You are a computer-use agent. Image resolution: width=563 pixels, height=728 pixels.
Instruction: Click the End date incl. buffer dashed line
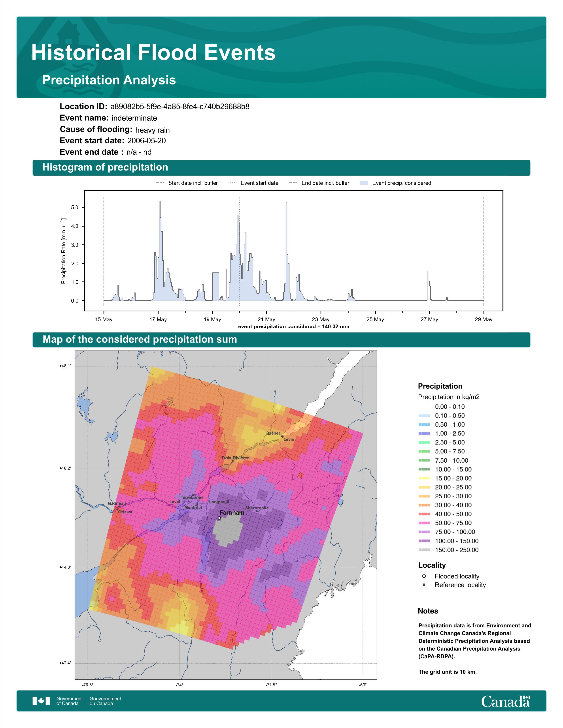coord(484,251)
